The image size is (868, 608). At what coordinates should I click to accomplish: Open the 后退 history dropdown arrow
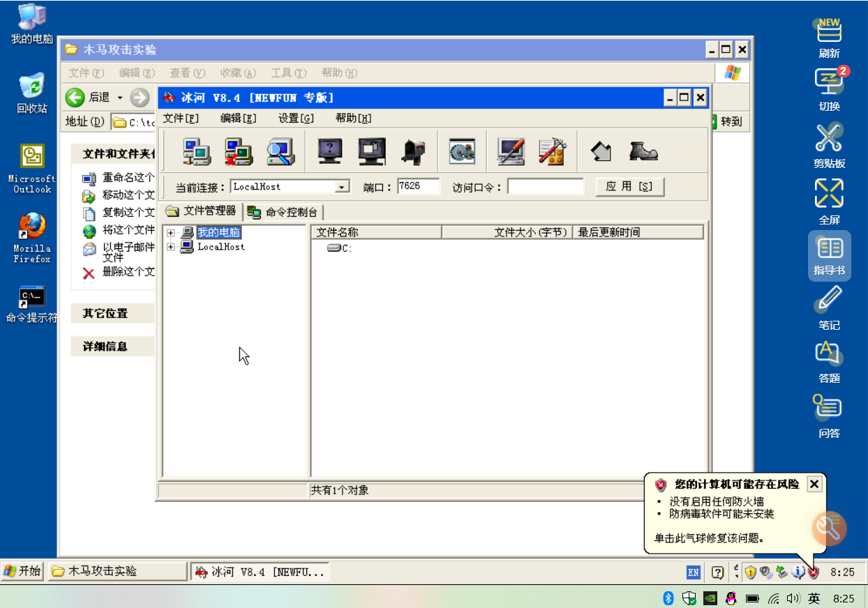(x=120, y=98)
